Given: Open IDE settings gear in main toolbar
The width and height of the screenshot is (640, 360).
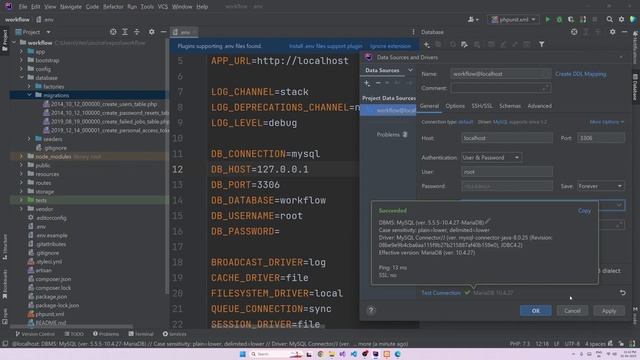Looking at the screenshot, I should tap(621, 19).
